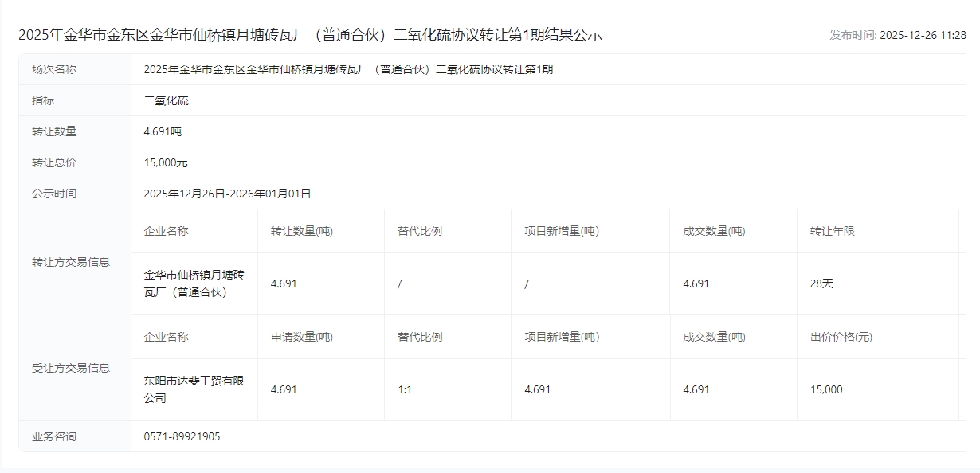
Task: Click the 业务咨询 row label
Action: click(x=54, y=436)
